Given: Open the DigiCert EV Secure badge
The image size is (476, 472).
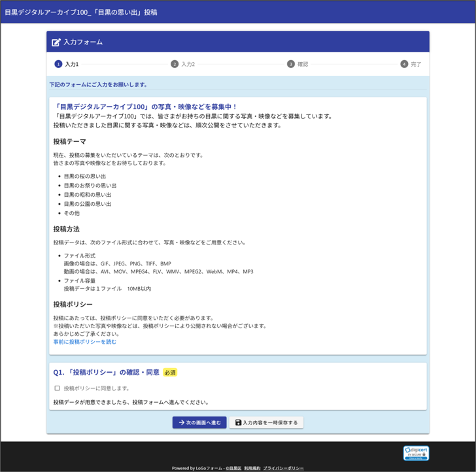Looking at the screenshot, I should pyautogui.click(x=416, y=452).
